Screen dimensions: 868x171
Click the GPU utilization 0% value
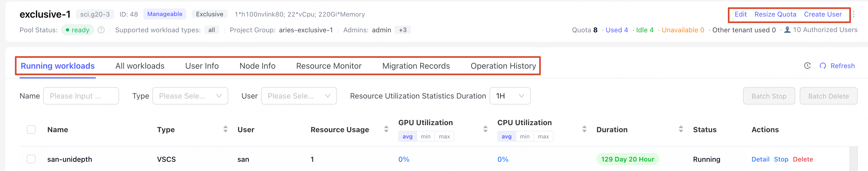pos(404,159)
